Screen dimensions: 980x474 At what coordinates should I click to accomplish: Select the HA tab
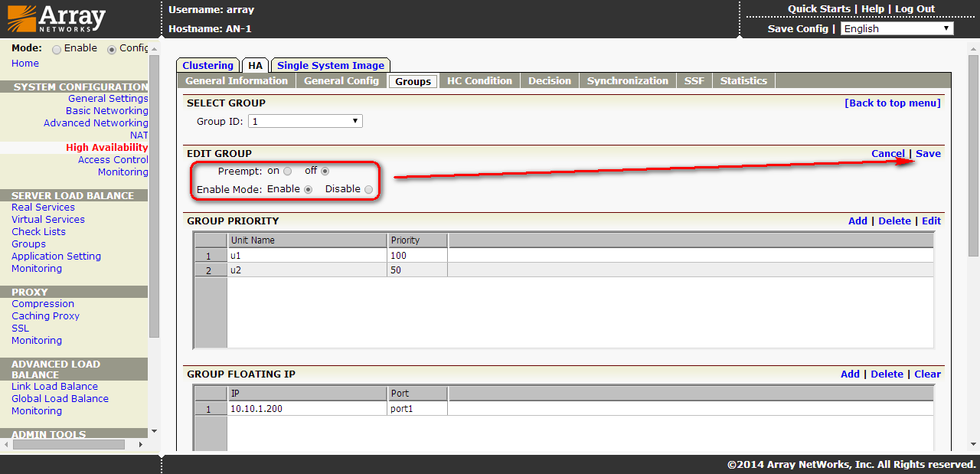click(x=255, y=65)
